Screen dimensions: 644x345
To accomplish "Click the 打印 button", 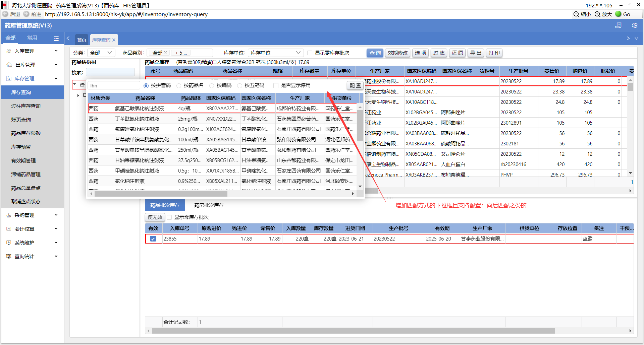I will pyautogui.click(x=494, y=53).
